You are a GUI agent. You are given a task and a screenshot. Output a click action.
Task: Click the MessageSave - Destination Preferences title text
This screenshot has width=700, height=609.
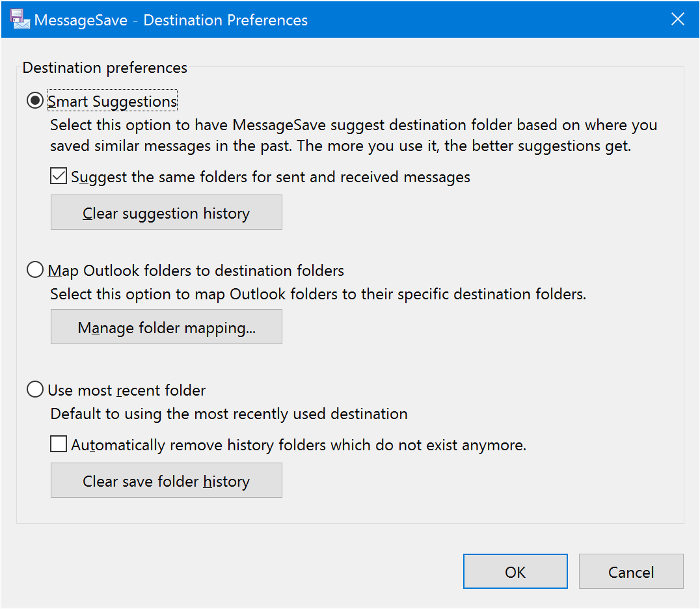pyautogui.click(x=171, y=20)
